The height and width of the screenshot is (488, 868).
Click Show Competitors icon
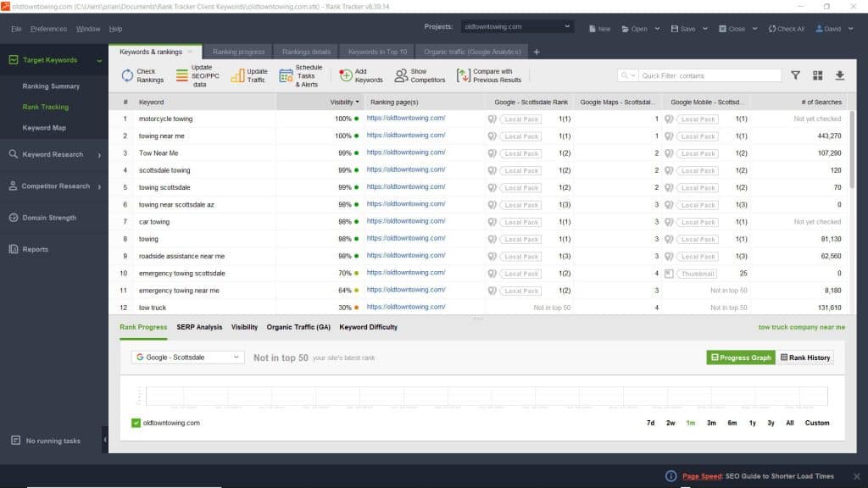(401, 75)
